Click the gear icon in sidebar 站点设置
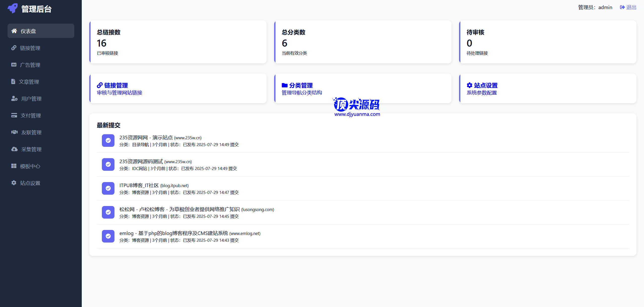Image resolution: width=644 pixels, height=307 pixels. pyautogui.click(x=14, y=183)
